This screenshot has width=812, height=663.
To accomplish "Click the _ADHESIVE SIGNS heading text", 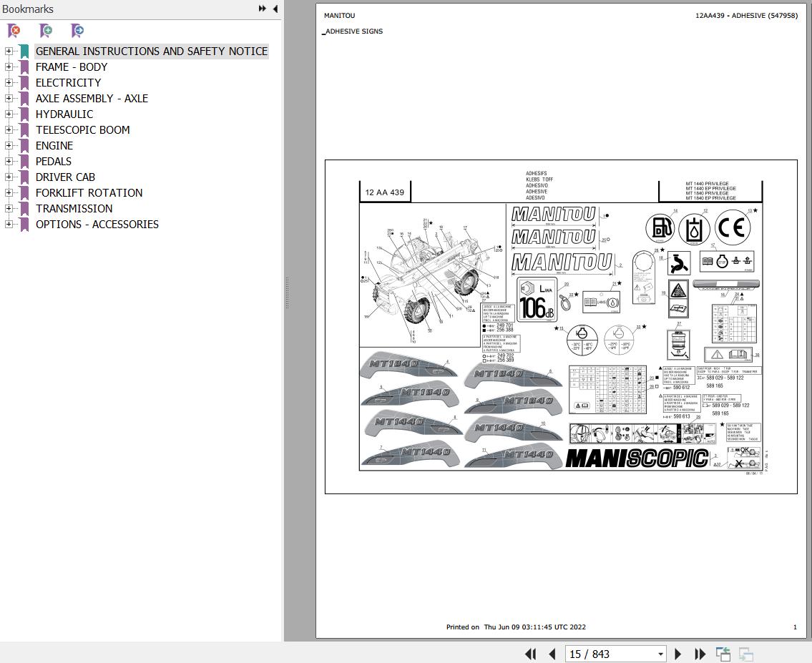I will coord(352,31).
